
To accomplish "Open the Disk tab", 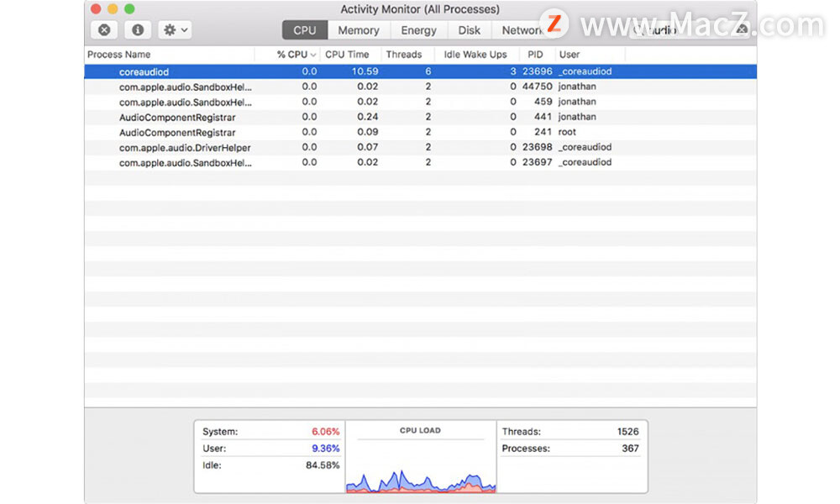I will tap(470, 30).
